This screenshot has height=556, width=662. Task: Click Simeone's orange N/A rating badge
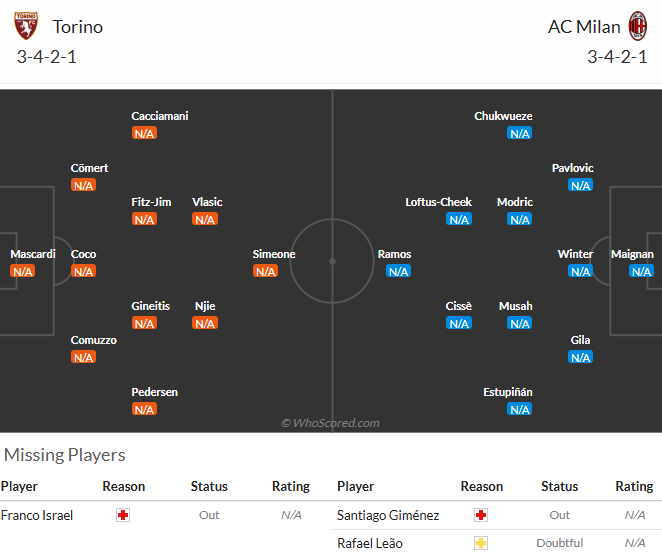pos(266,271)
